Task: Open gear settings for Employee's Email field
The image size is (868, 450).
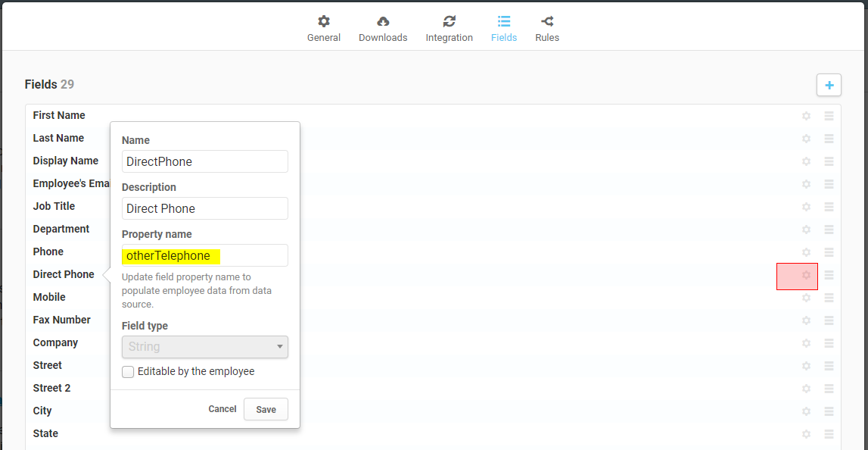Action: [x=806, y=184]
